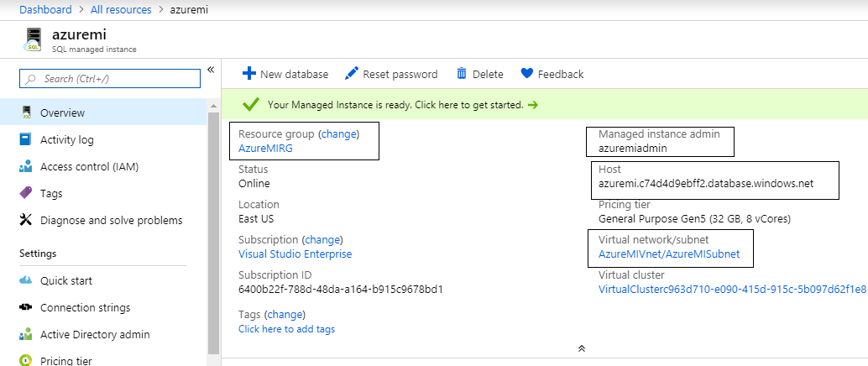The width and height of the screenshot is (868, 366).
Task: Click the Managed Instance ready banner
Action: pyautogui.click(x=544, y=104)
